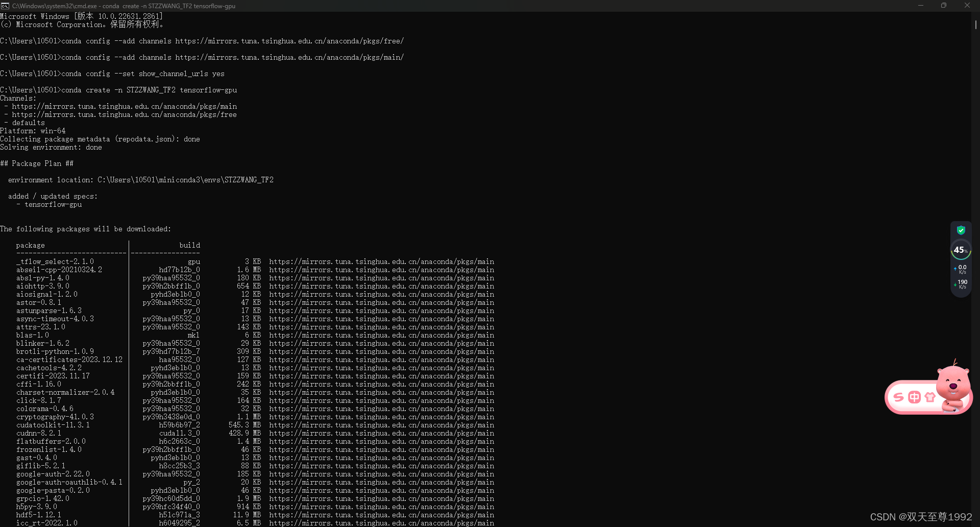Image resolution: width=980 pixels, height=527 pixels.
Task: Click the 45% memory usage circle
Action: (x=961, y=250)
